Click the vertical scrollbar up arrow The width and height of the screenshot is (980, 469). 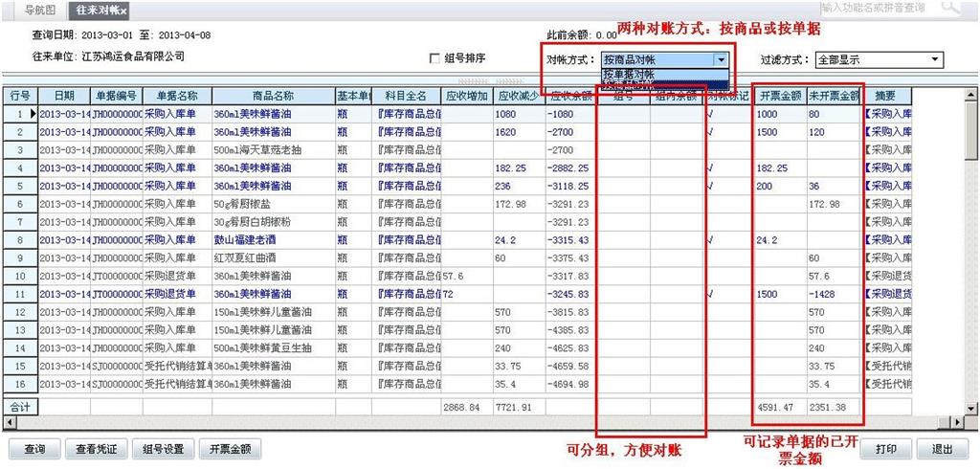tap(970, 95)
